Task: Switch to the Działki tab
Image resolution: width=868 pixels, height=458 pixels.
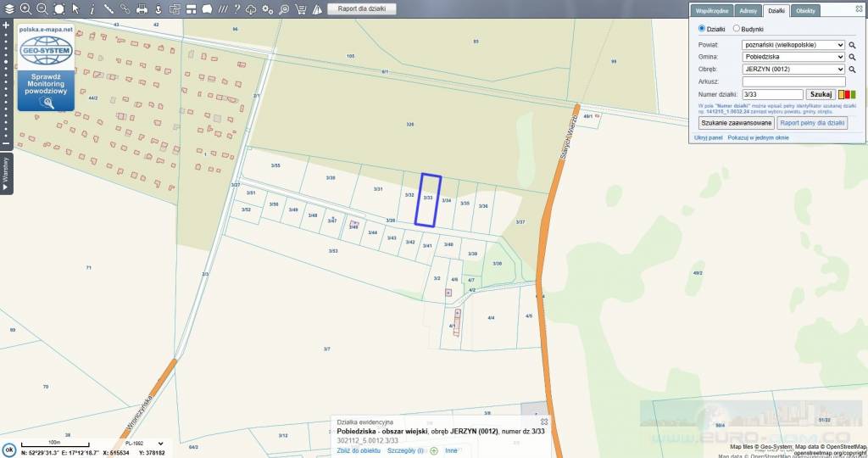Action: pyautogui.click(x=776, y=11)
